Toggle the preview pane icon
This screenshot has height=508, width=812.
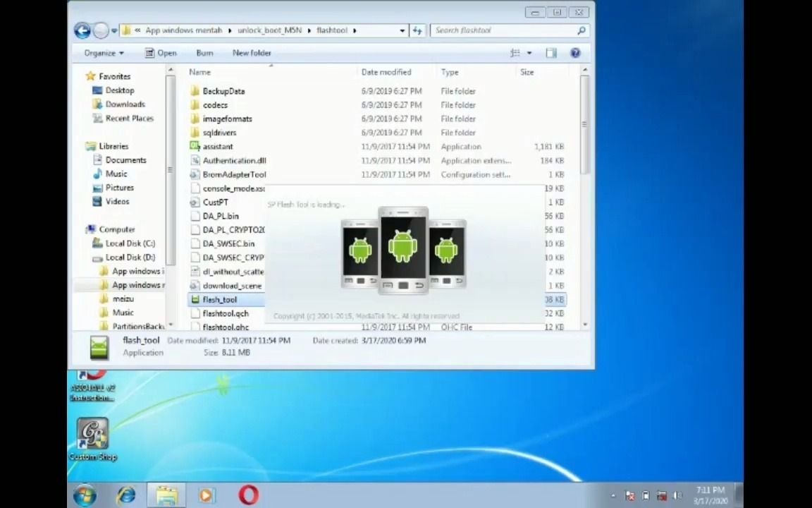(551, 53)
